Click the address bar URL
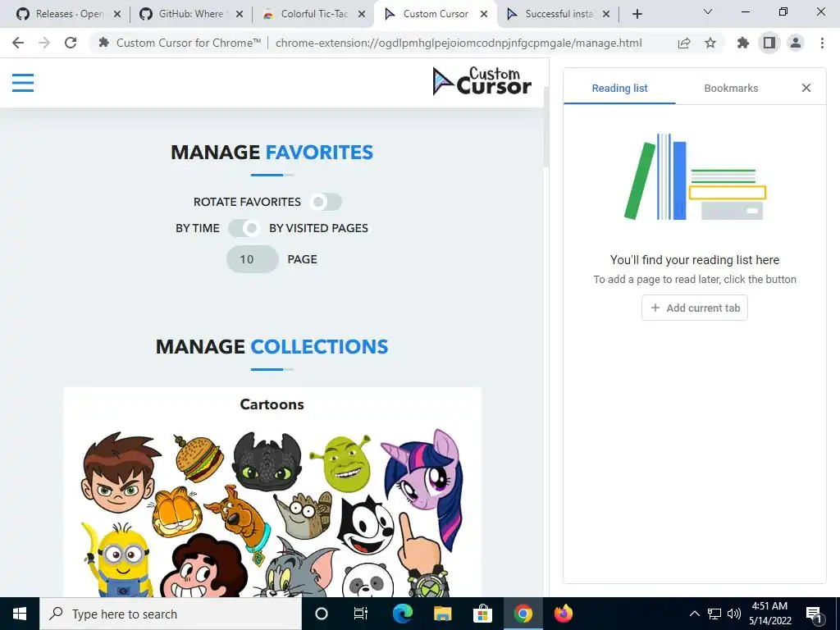The width and height of the screenshot is (840, 630). (x=459, y=43)
